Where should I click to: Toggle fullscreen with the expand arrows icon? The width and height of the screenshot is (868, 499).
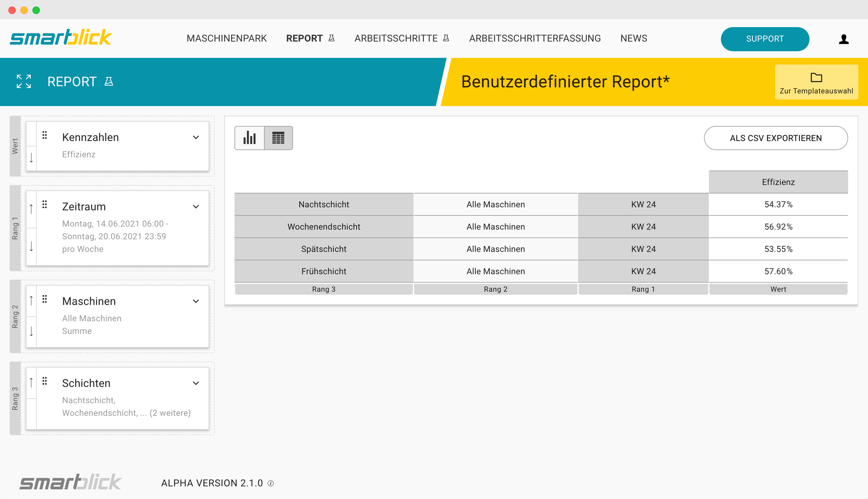24,82
